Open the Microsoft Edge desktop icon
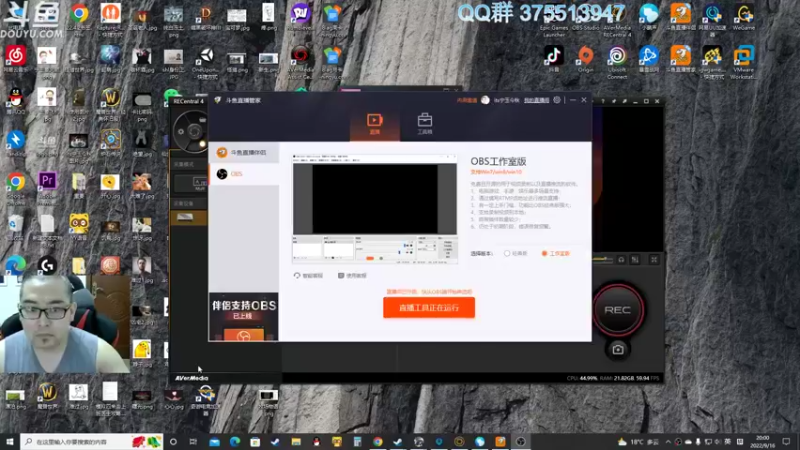 (15, 265)
